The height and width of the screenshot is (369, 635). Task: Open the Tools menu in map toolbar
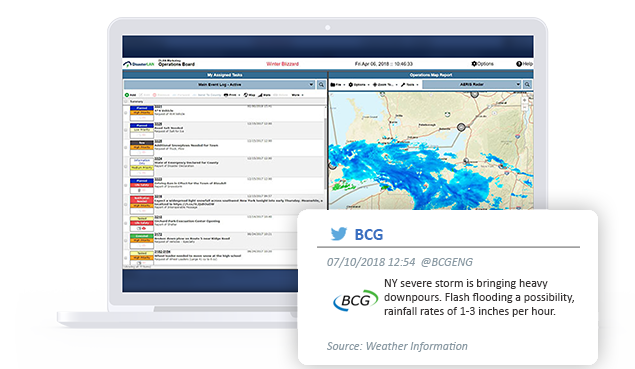409,85
